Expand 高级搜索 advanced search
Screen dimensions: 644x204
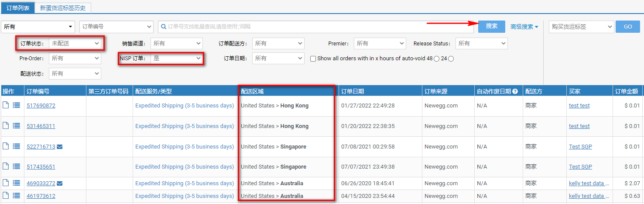524,27
